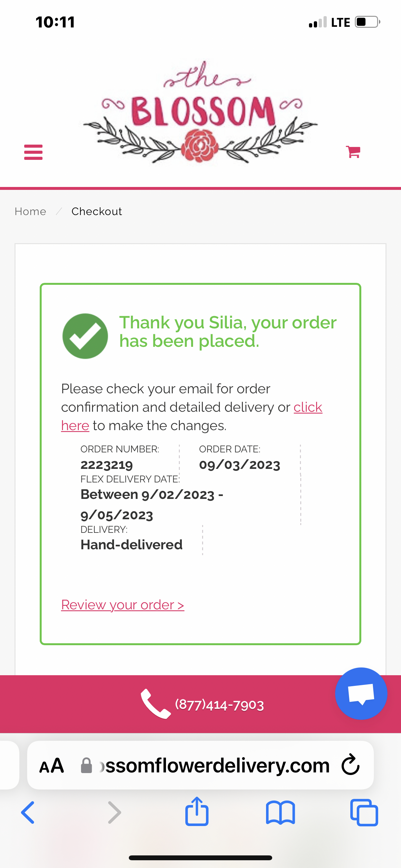
Task: Dial the (877)414-7903 phone number
Action: pyautogui.click(x=219, y=704)
